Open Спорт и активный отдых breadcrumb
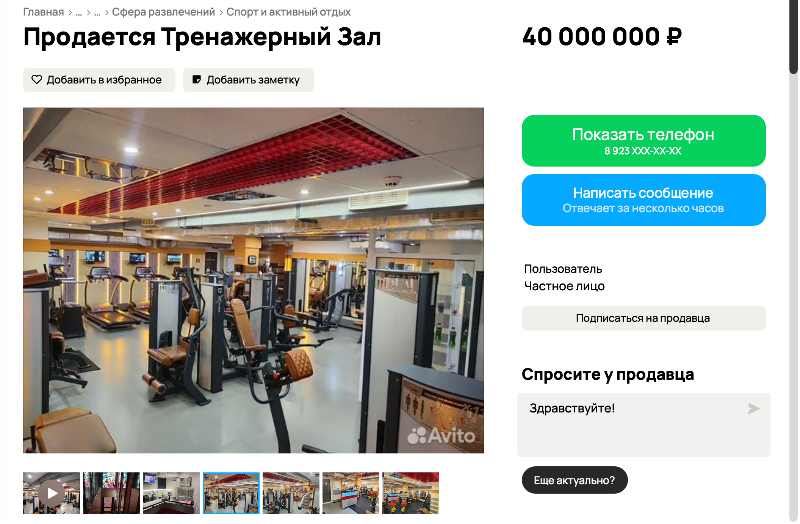800x524 pixels. point(289,12)
